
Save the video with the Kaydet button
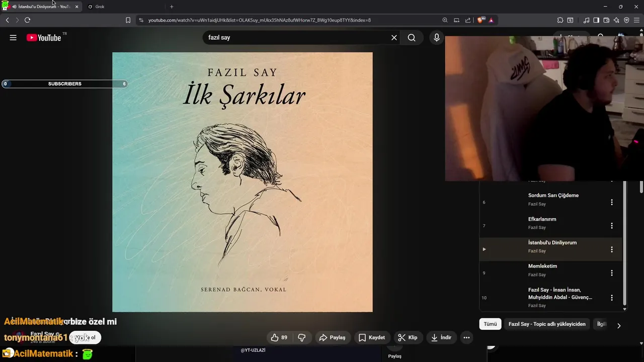(372, 337)
